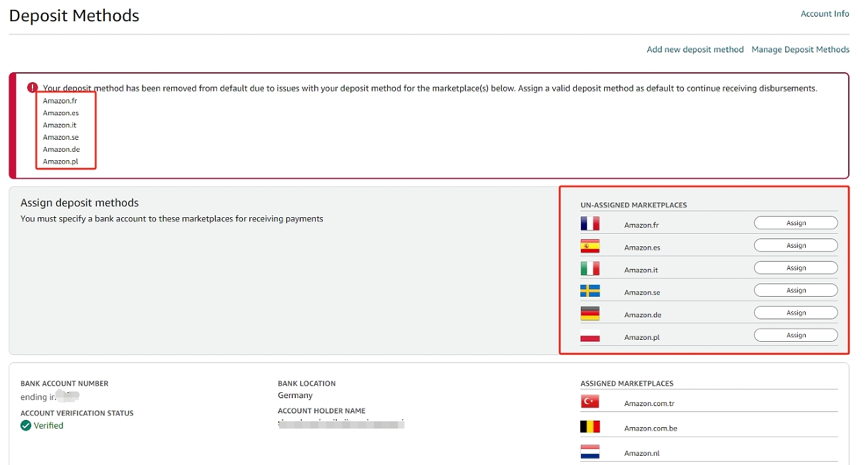Click the Sweden flag icon beside Amazon.se
The width and height of the screenshot is (868, 465).
[x=589, y=291]
